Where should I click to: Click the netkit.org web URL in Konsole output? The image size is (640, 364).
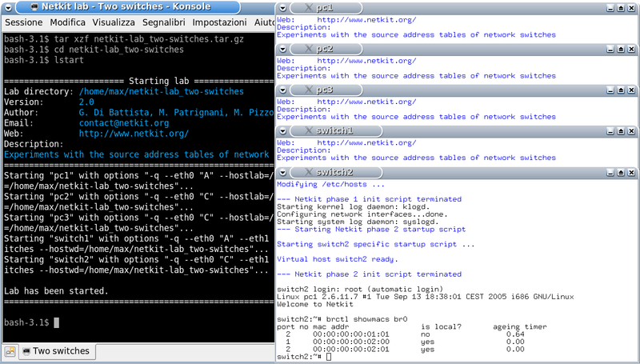(x=134, y=134)
